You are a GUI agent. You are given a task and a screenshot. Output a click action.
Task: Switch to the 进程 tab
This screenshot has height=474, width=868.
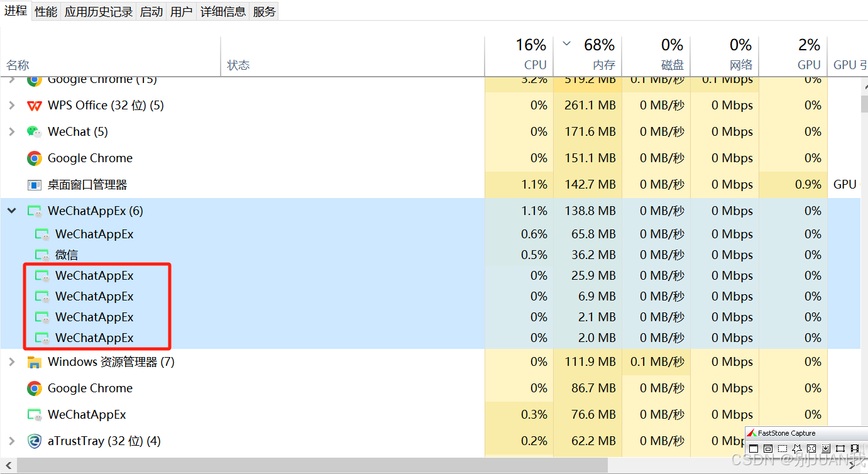(16, 11)
